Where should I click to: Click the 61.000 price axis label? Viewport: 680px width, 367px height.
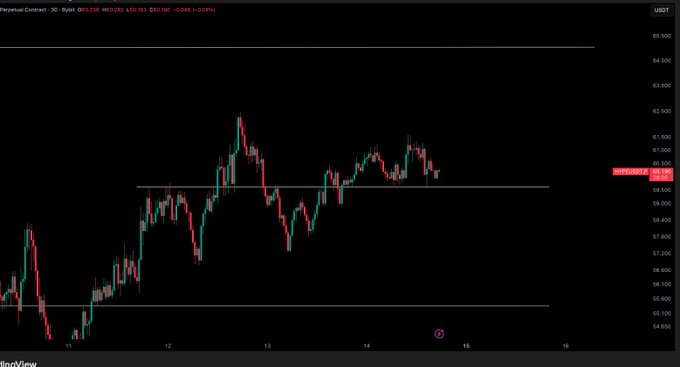(661, 150)
